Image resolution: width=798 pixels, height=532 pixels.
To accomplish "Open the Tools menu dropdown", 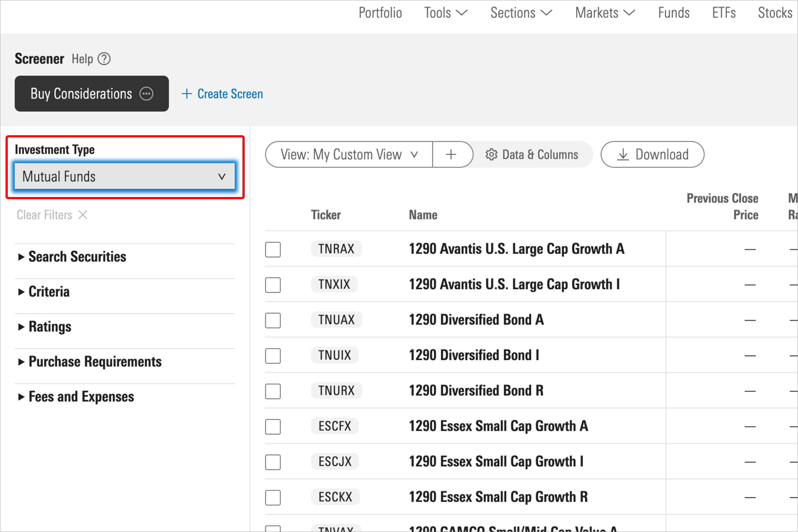I will (446, 13).
